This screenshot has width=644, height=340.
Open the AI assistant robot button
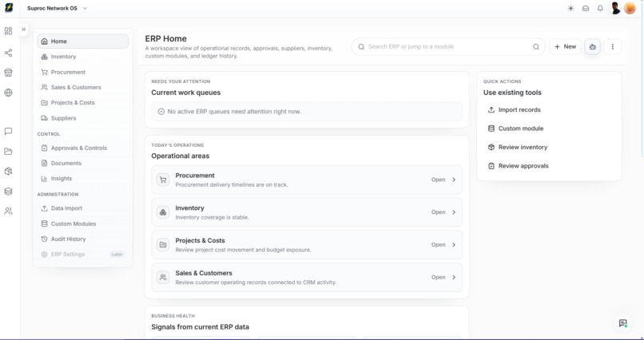[592, 47]
